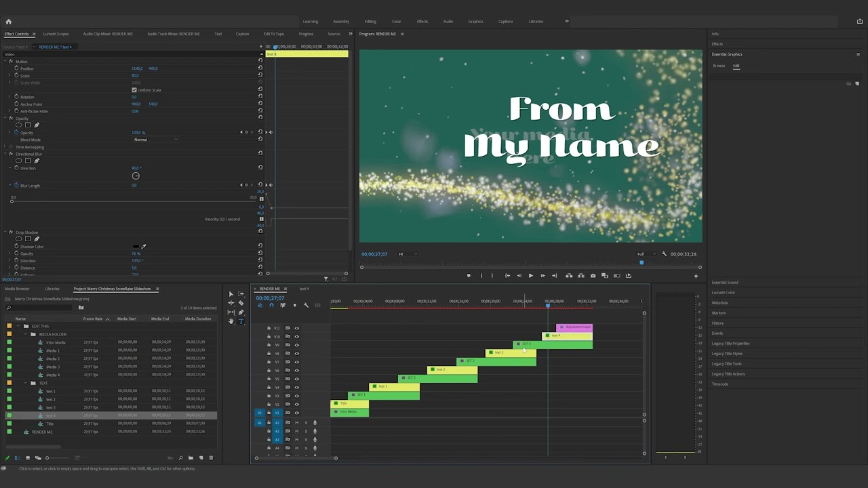Switch Project panel to list view
868x488 pixels.
[x=18, y=458]
